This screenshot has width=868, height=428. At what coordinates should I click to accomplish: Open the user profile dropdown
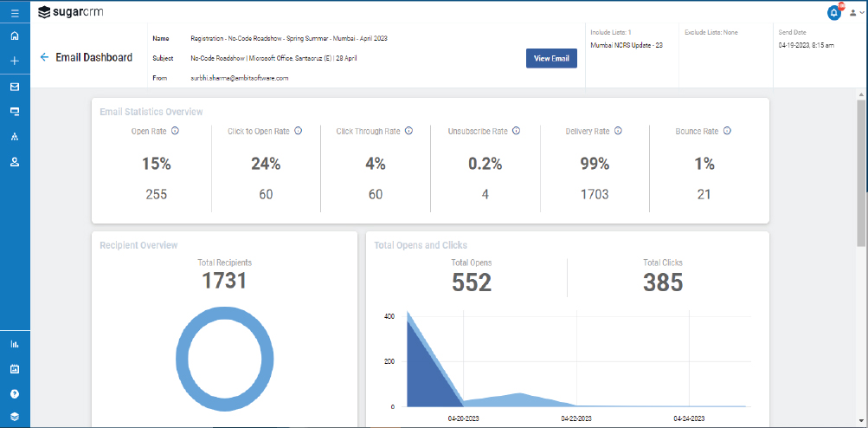tap(855, 13)
